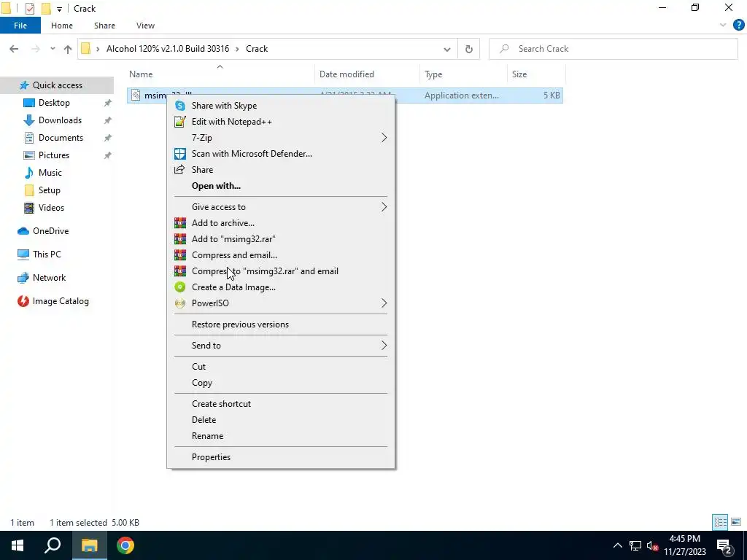Switch to large icons view layout
Viewport: 747px width, 560px height.
coord(736,522)
